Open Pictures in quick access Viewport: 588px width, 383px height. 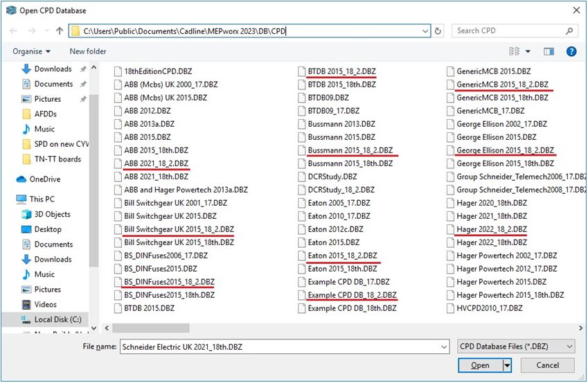(47, 99)
